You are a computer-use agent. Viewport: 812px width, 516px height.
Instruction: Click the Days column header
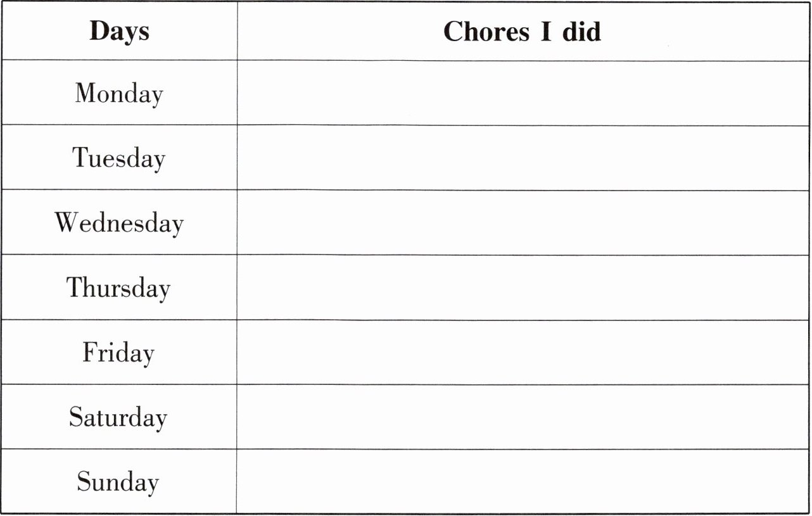click(119, 31)
